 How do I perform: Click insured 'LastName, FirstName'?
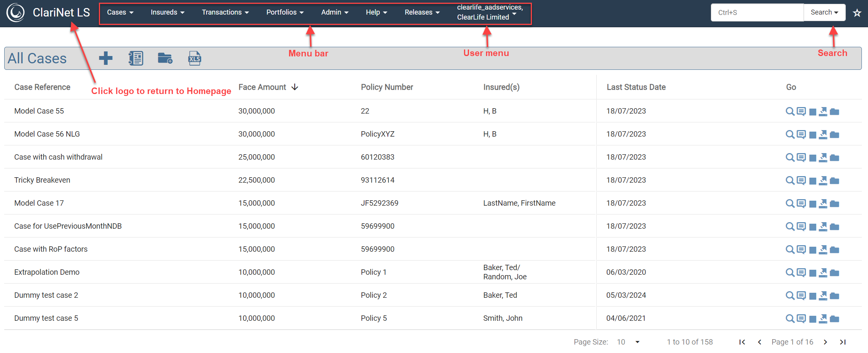coord(519,203)
